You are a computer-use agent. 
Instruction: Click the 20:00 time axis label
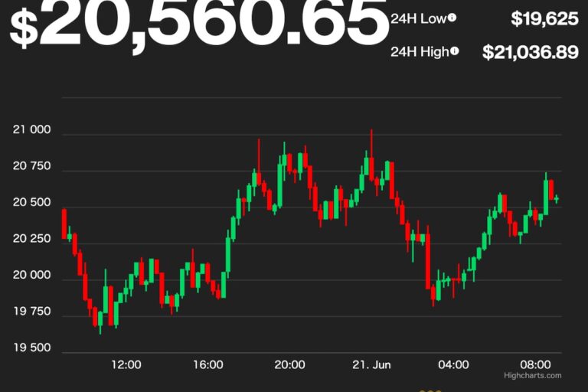point(289,364)
